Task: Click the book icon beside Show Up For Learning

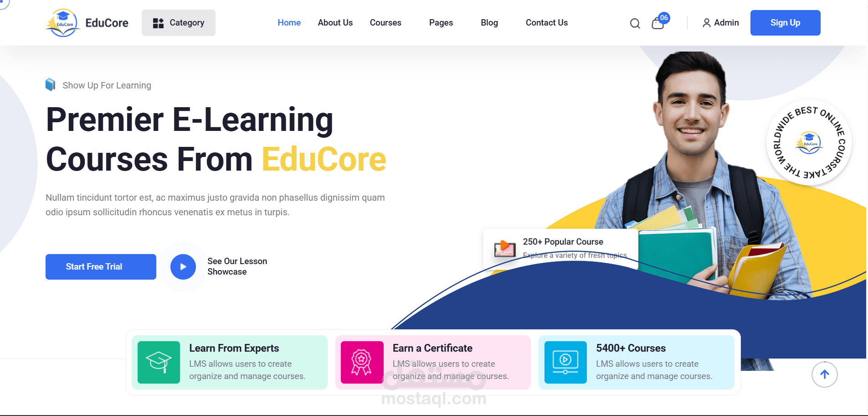Action: [51, 85]
